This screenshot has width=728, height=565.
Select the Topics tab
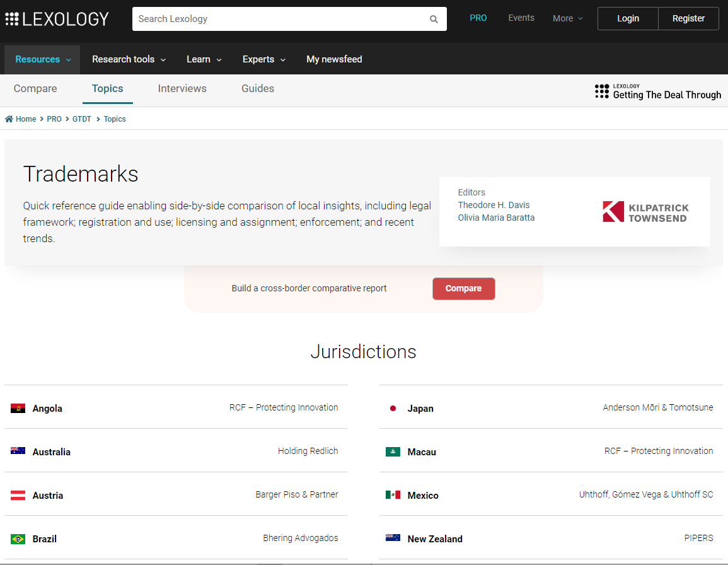tap(107, 88)
